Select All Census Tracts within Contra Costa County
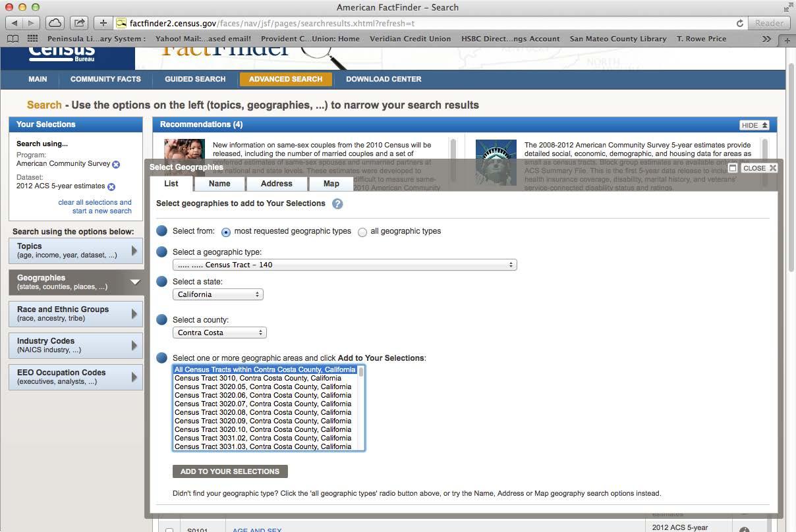The image size is (796, 532). [x=265, y=370]
